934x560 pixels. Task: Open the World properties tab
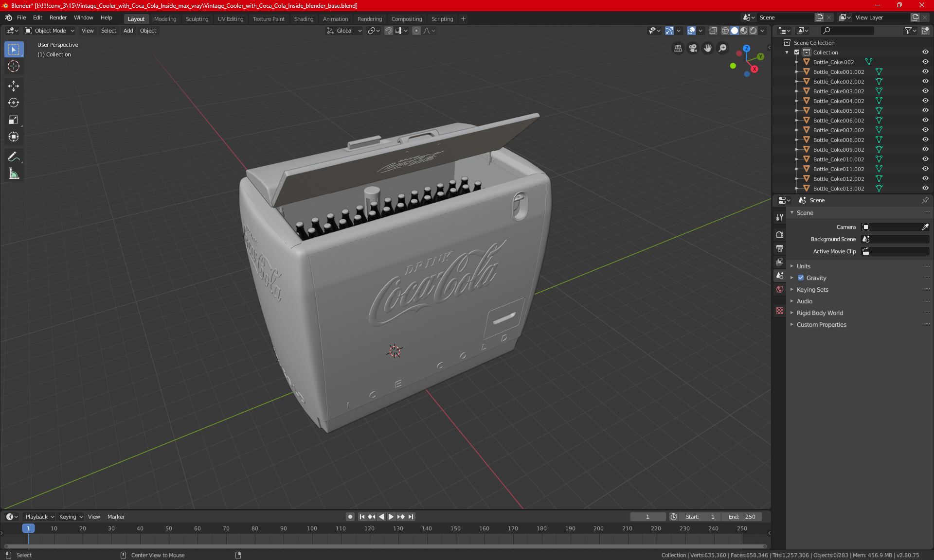coord(780,289)
